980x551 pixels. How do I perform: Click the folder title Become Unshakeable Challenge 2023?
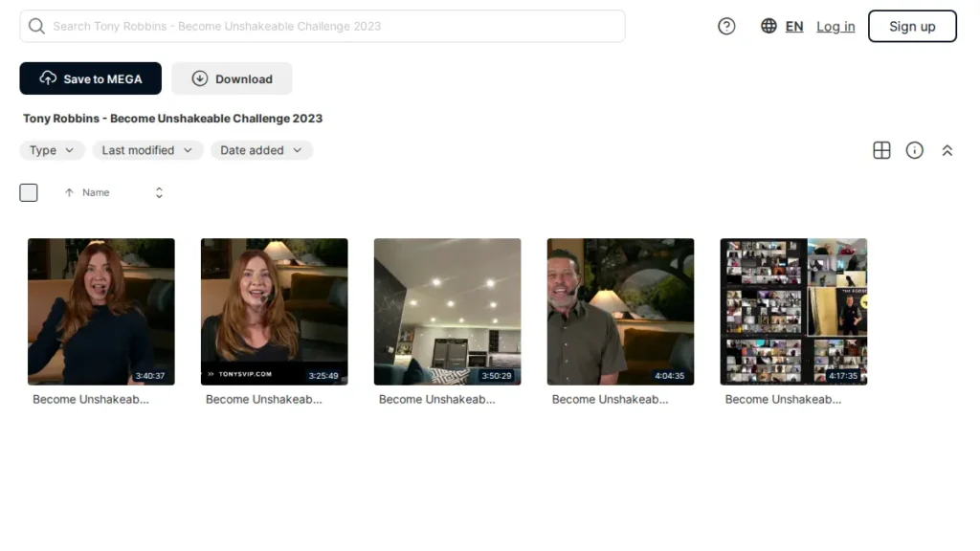tap(172, 119)
